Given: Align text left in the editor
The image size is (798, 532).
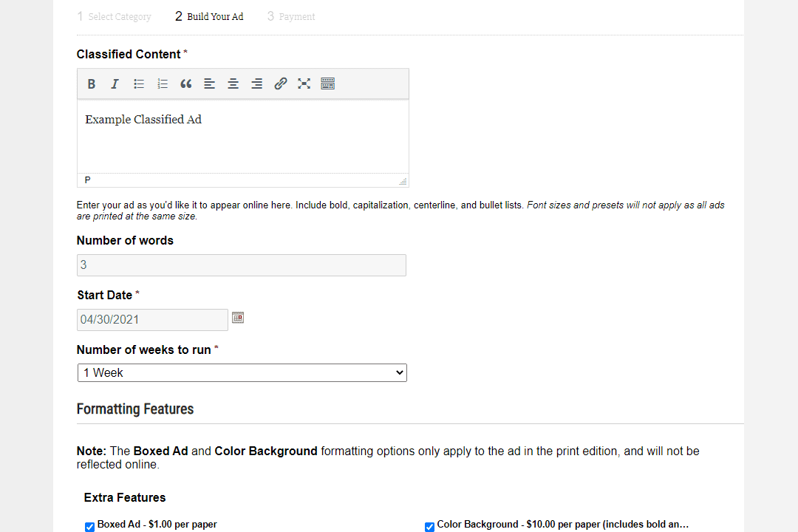Looking at the screenshot, I should coord(209,84).
